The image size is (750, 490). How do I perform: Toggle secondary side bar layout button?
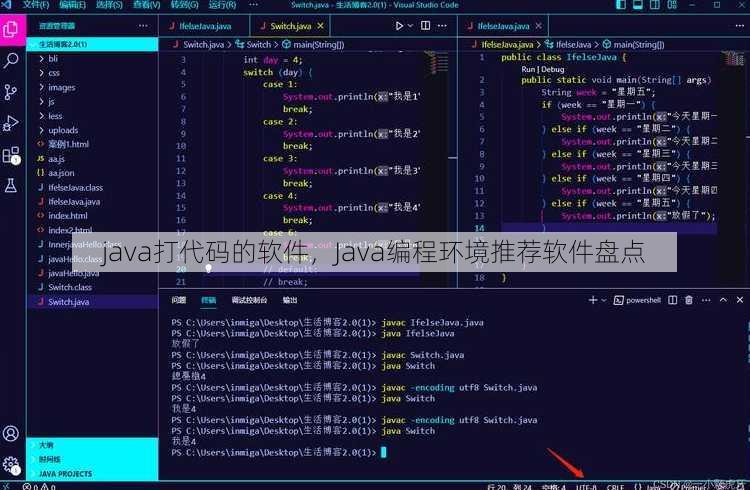[x=655, y=5]
